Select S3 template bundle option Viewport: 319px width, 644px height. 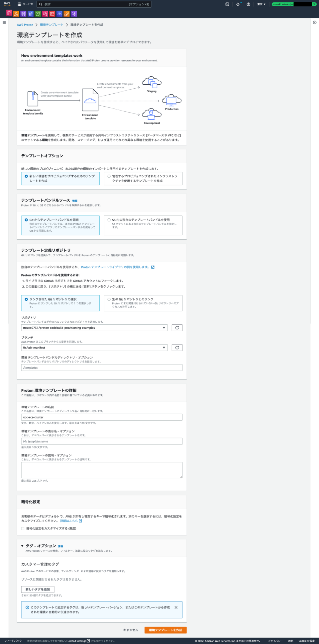pyautogui.click(x=143, y=225)
